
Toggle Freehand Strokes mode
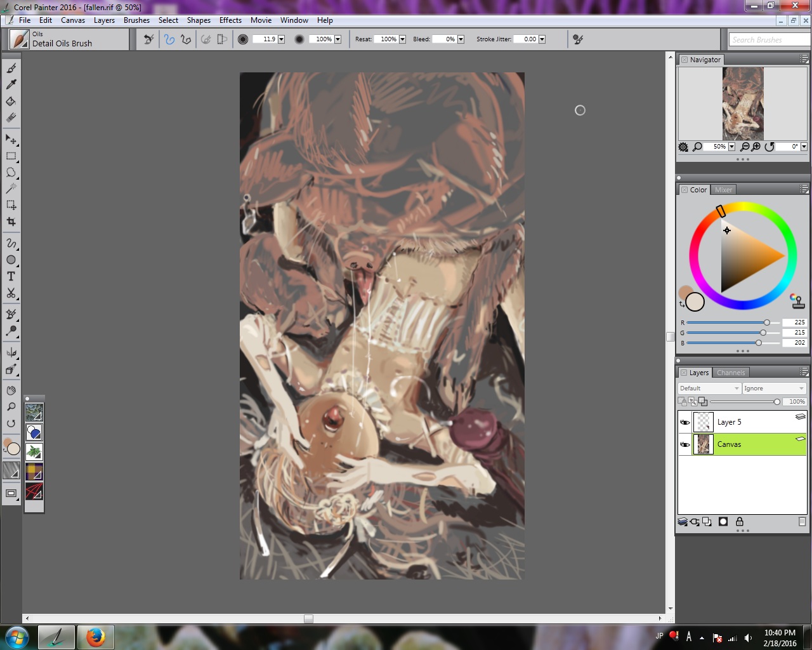[169, 39]
